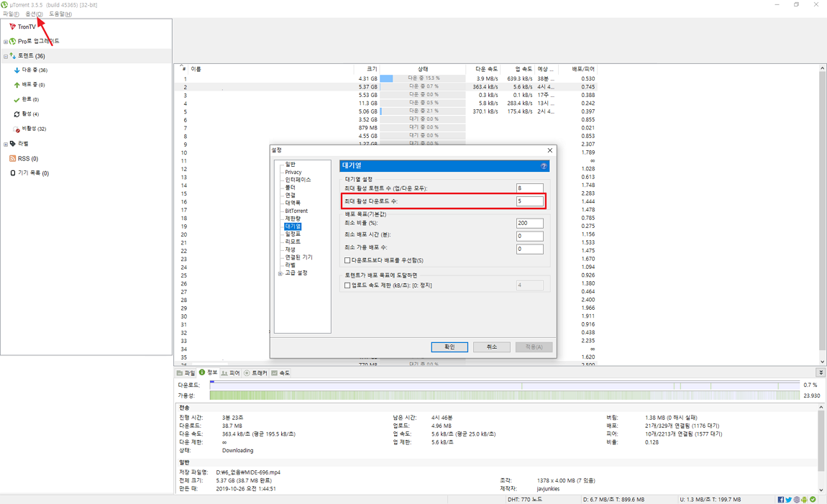
Task: Click the 가용성 availability bar
Action: point(505,395)
